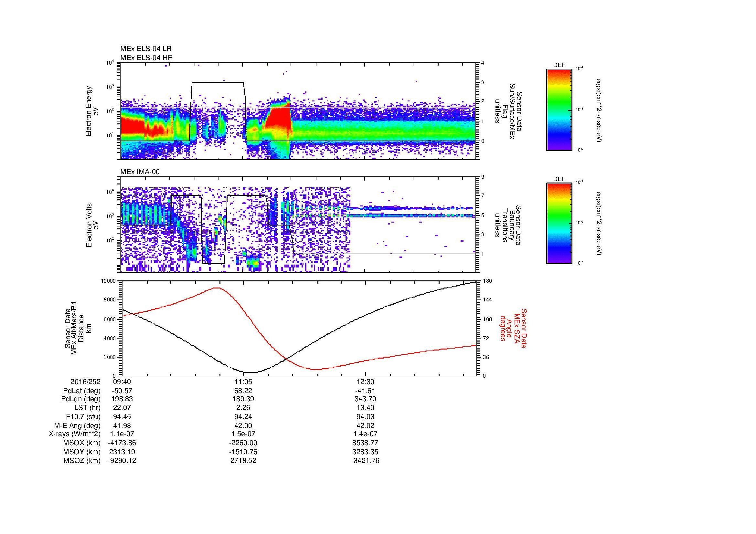Click the 'PdLon (deg)' row label
This screenshot has height=534, width=756.
[81, 399]
